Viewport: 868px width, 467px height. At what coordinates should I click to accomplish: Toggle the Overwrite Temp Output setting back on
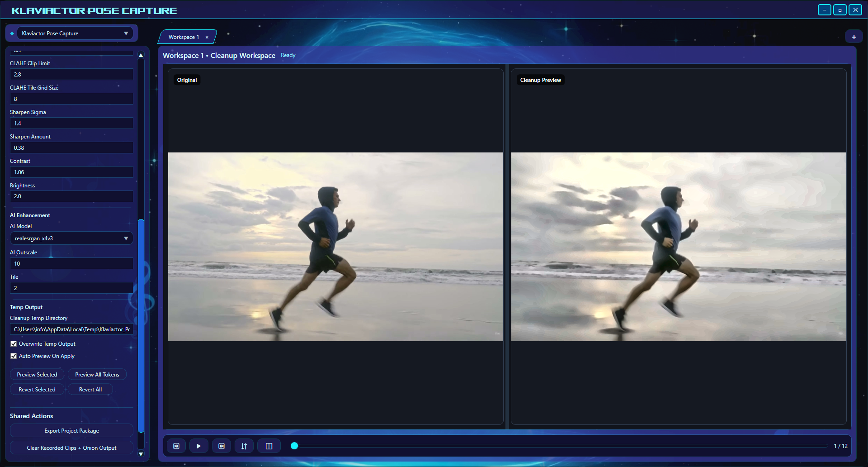(14, 343)
